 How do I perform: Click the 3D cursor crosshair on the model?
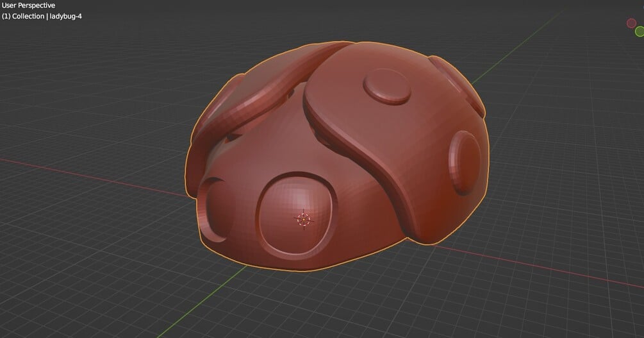(x=304, y=219)
